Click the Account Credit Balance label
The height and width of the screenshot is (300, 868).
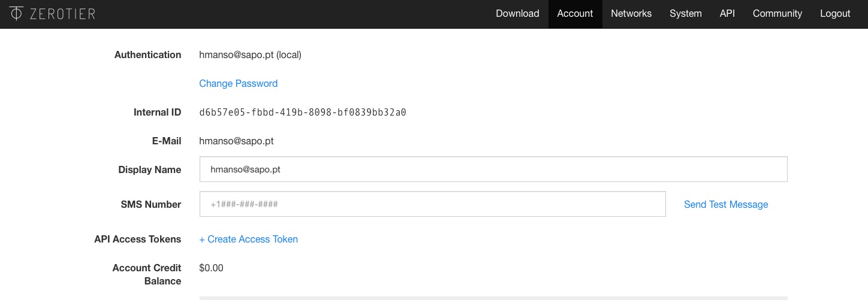(x=147, y=274)
